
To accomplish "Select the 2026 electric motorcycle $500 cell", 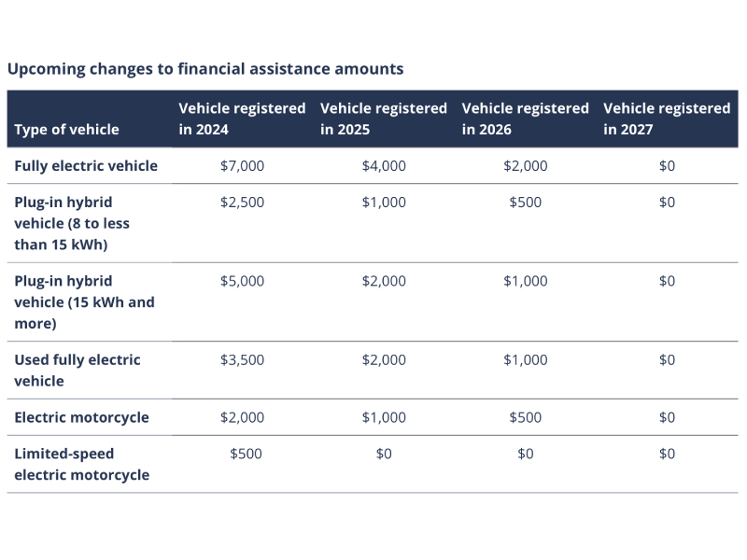I will (x=526, y=417).
